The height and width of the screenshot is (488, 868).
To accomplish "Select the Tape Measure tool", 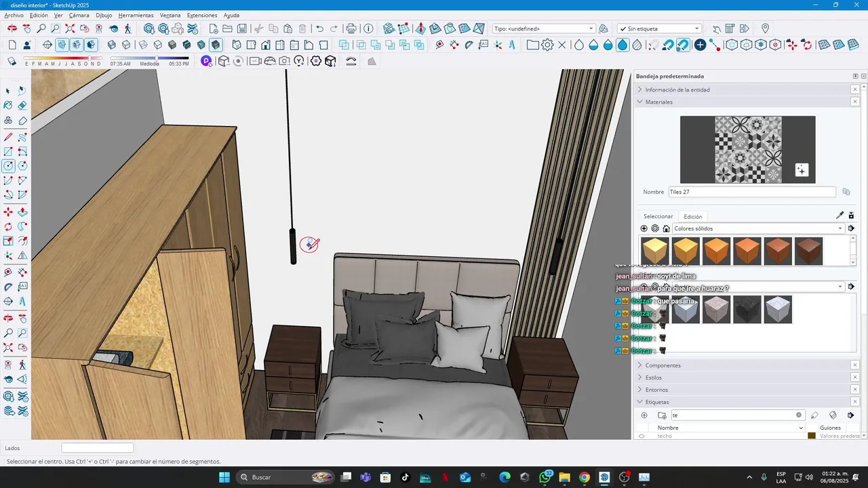I will pyautogui.click(x=8, y=271).
